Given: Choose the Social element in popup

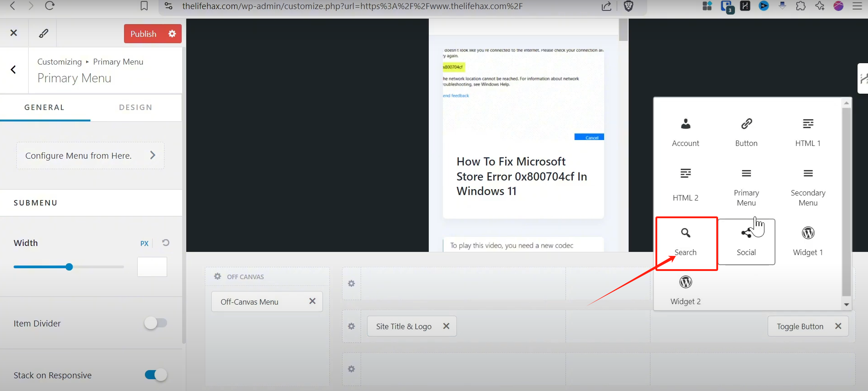Looking at the screenshot, I should (746, 242).
